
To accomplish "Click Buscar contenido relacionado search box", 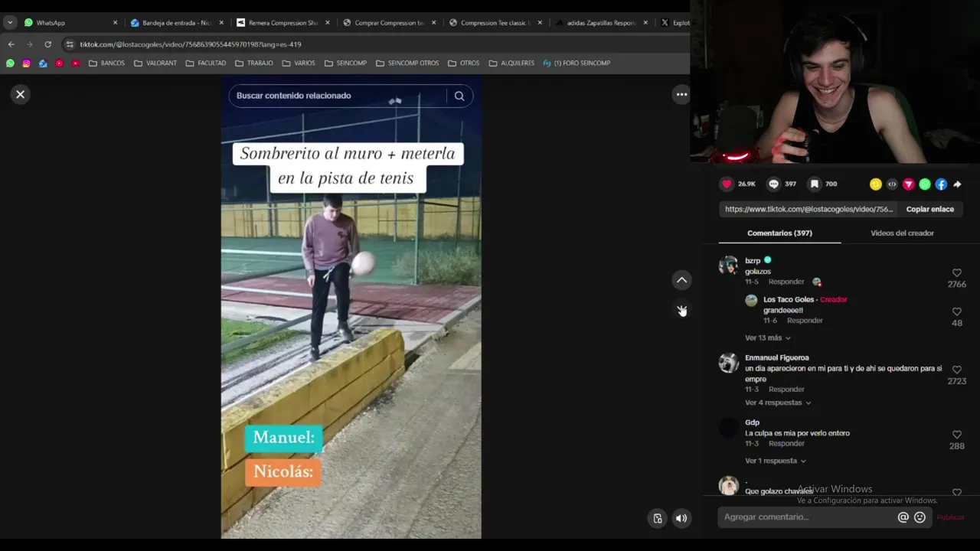I will coord(337,96).
